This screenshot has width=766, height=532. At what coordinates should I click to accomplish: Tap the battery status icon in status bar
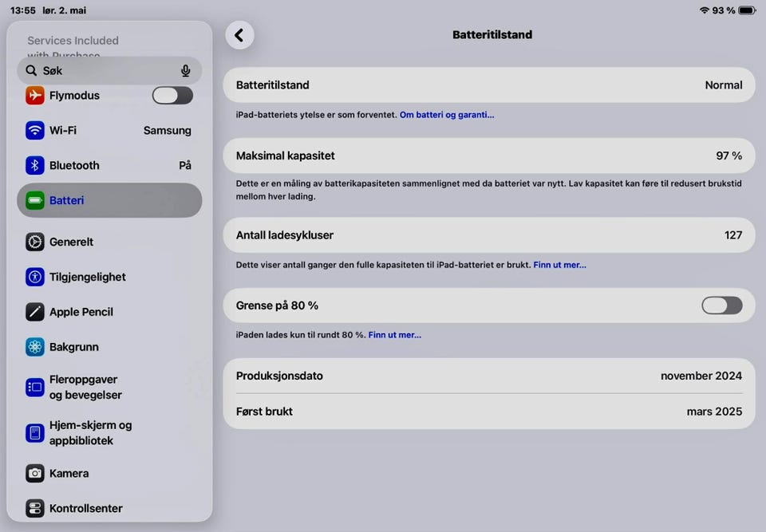[x=748, y=10]
